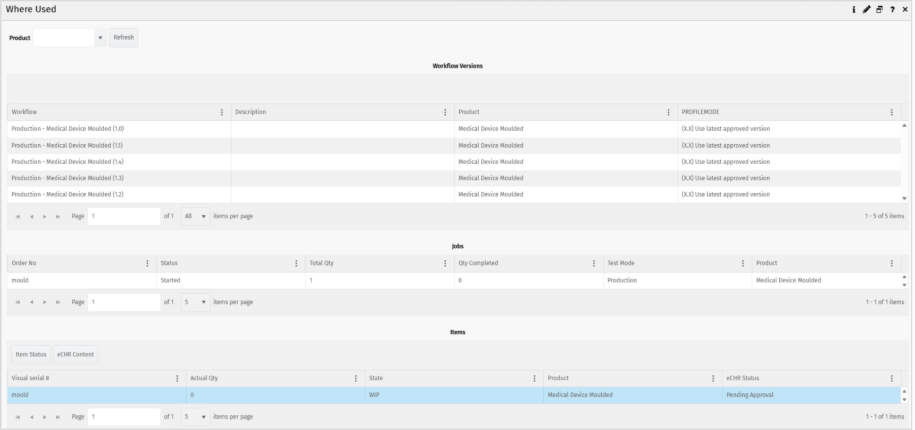The height and width of the screenshot is (430, 915).
Task: Click the Pending Approval cell
Action: coord(811,395)
